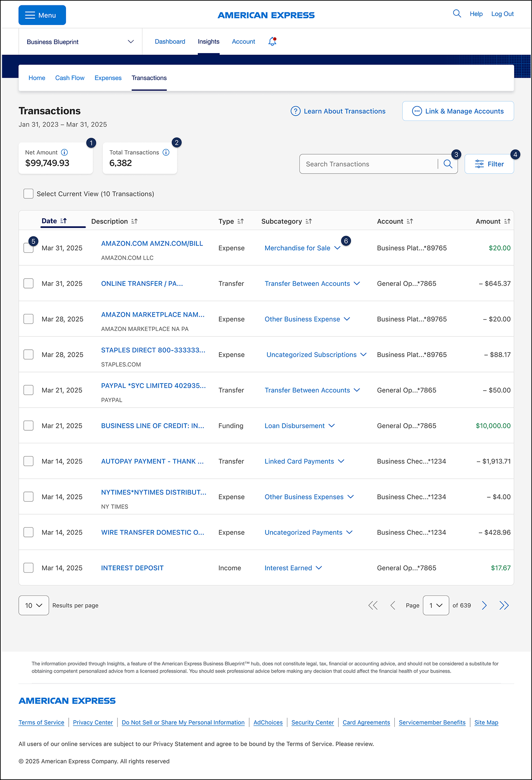Image resolution: width=532 pixels, height=780 pixels.
Task: Expand the Other Business Expense subcategory dropdown
Action: [x=347, y=319]
